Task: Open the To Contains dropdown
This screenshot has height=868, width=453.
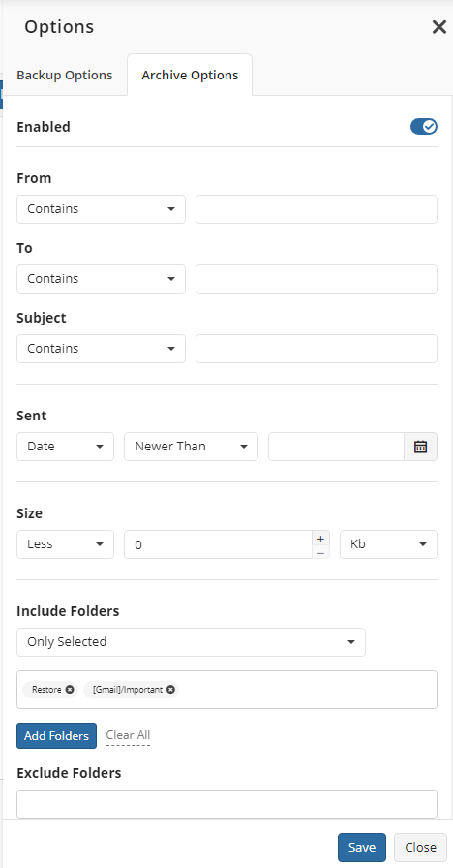Action: coord(102,279)
